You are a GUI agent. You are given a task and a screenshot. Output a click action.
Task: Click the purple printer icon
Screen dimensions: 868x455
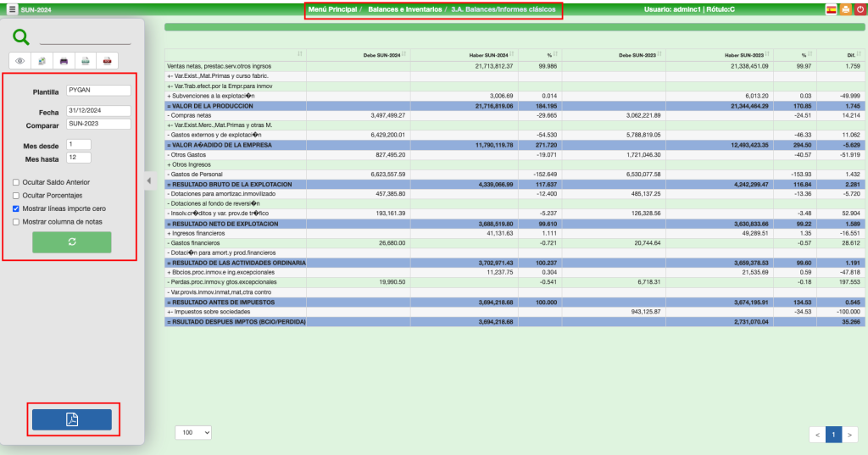coord(64,61)
